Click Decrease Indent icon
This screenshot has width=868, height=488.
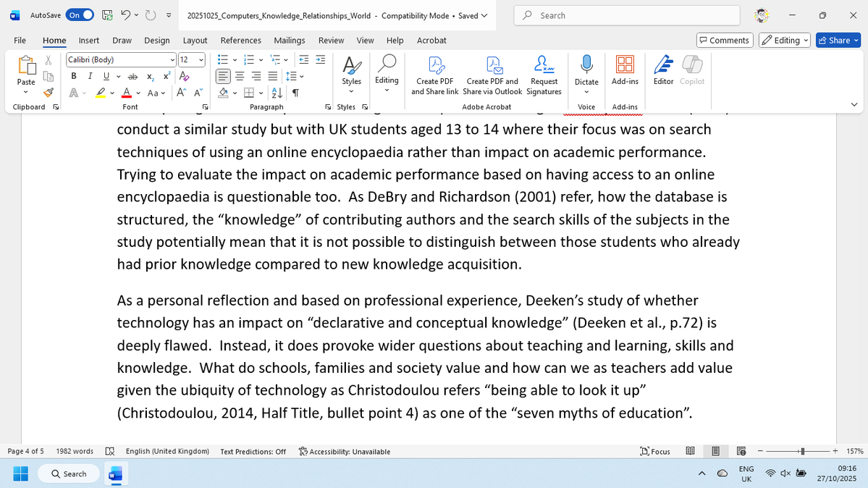pos(304,60)
